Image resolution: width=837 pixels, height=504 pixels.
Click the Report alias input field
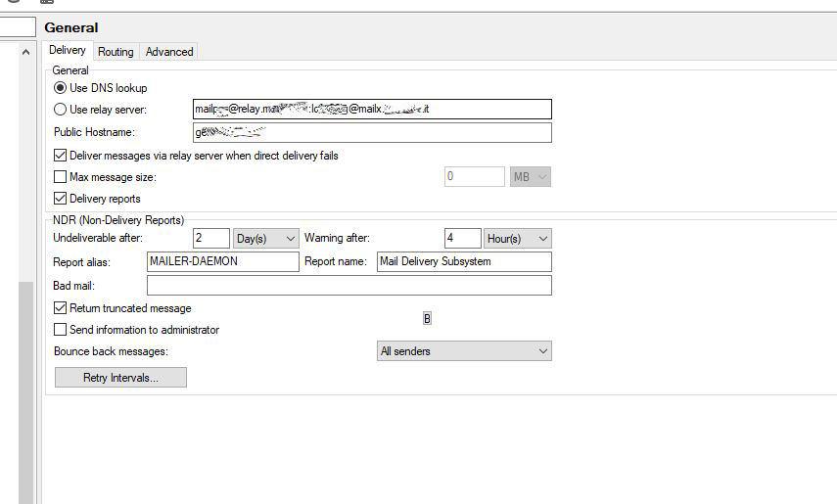click(222, 261)
